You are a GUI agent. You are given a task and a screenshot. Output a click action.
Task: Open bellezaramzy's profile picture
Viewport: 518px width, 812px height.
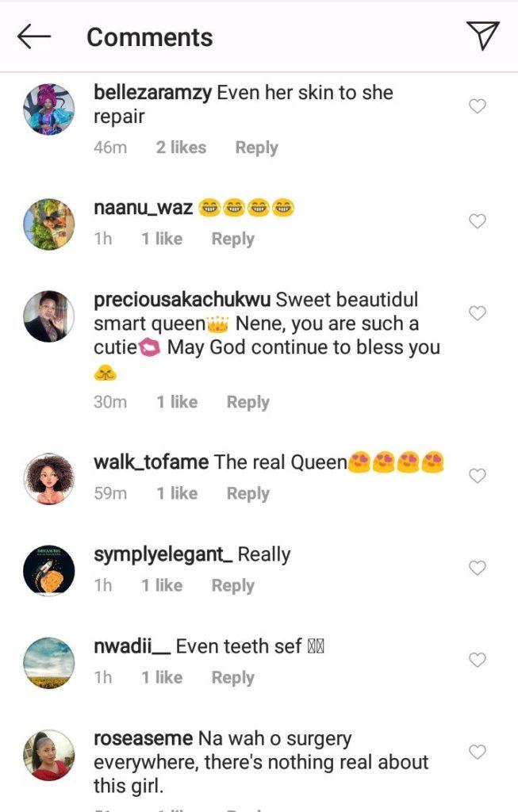pyautogui.click(x=49, y=109)
